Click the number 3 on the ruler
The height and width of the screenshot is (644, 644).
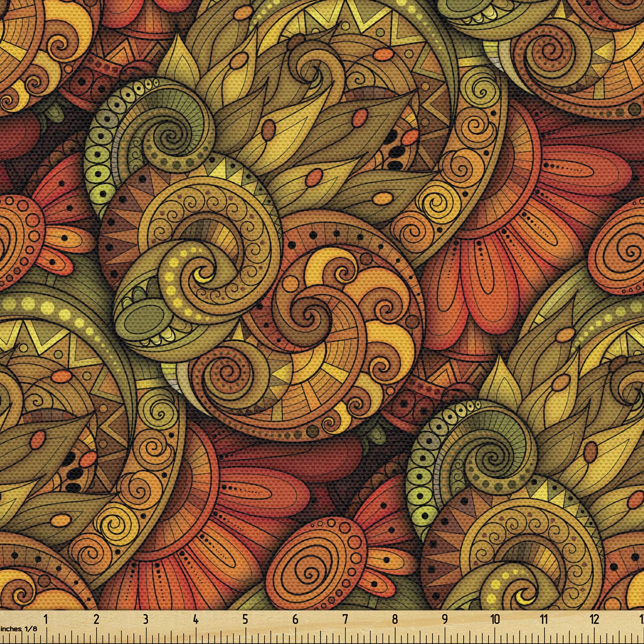click(x=146, y=620)
